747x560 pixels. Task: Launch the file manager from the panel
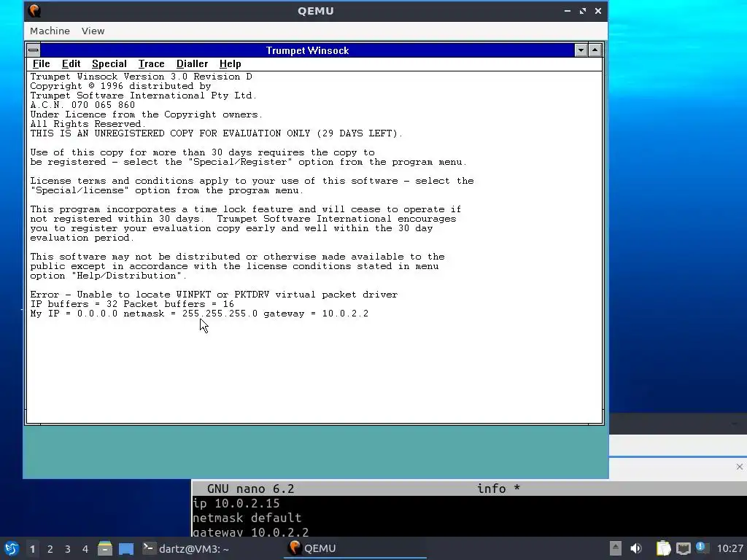(105, 548)
